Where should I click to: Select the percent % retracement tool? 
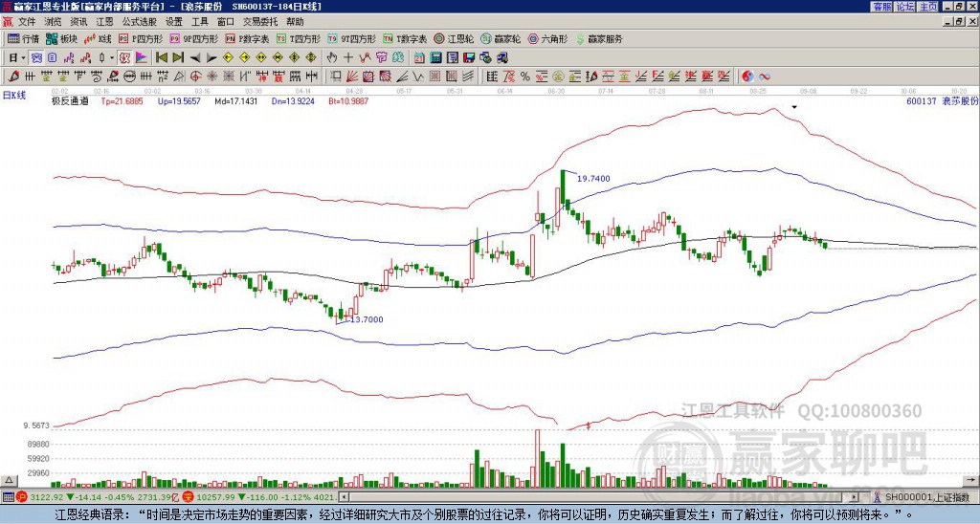[525, 76]
